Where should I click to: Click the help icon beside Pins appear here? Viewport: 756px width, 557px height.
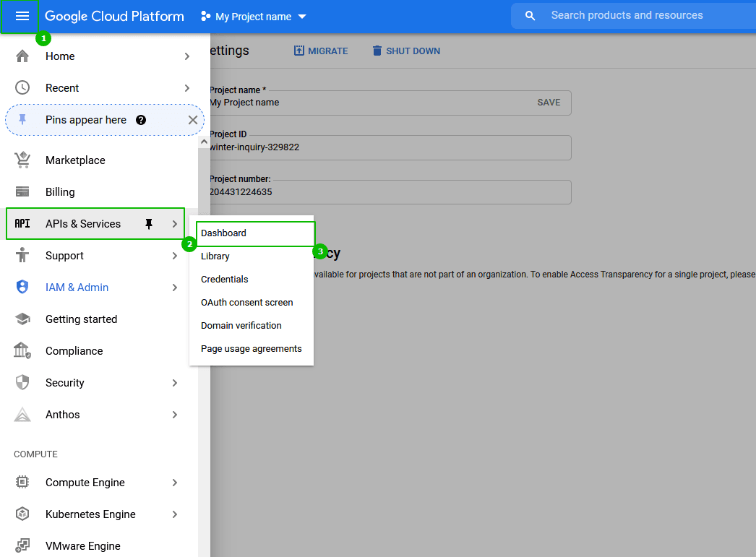point(141,120)
